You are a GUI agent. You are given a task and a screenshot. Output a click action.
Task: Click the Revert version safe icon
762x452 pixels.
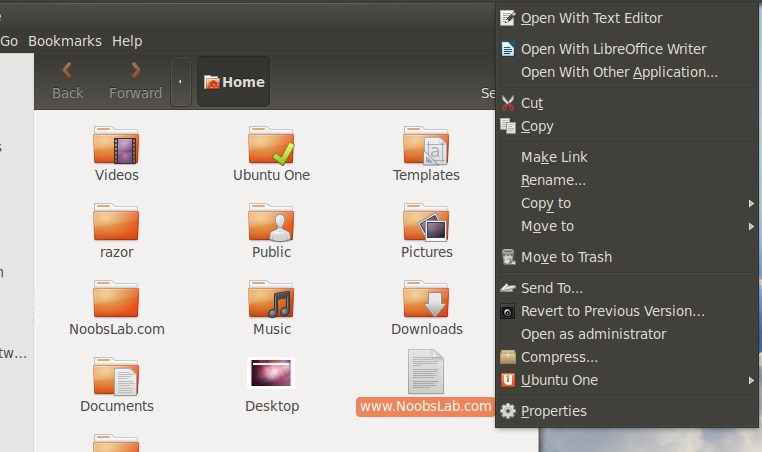(x=507, y=312)
